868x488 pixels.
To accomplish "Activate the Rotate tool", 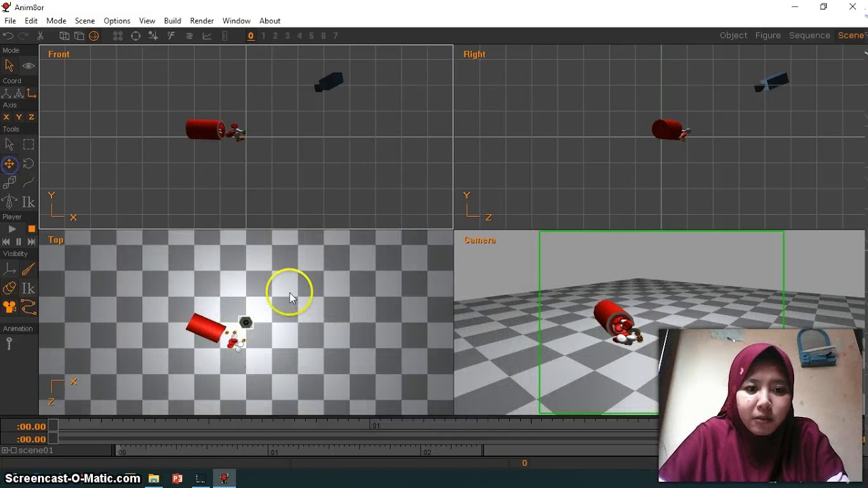I will (x=28, y=163).
